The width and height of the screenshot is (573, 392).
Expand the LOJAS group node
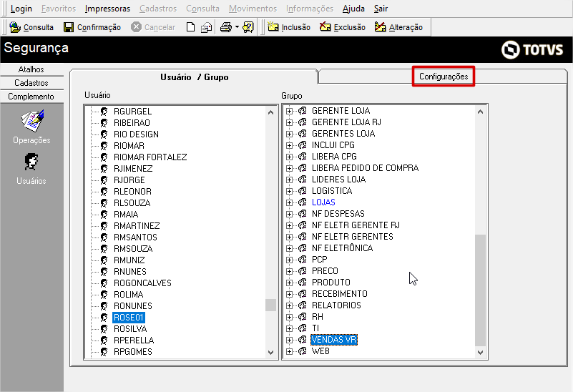click(x=290, y=202)
